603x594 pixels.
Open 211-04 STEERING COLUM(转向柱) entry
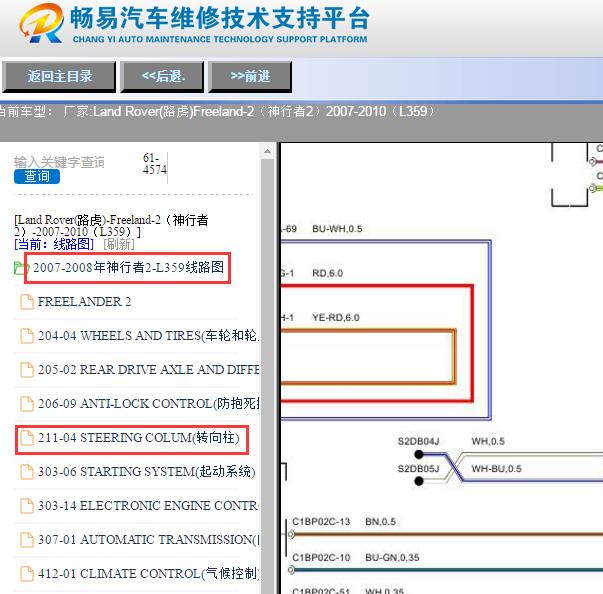click(x=138, y=438)
